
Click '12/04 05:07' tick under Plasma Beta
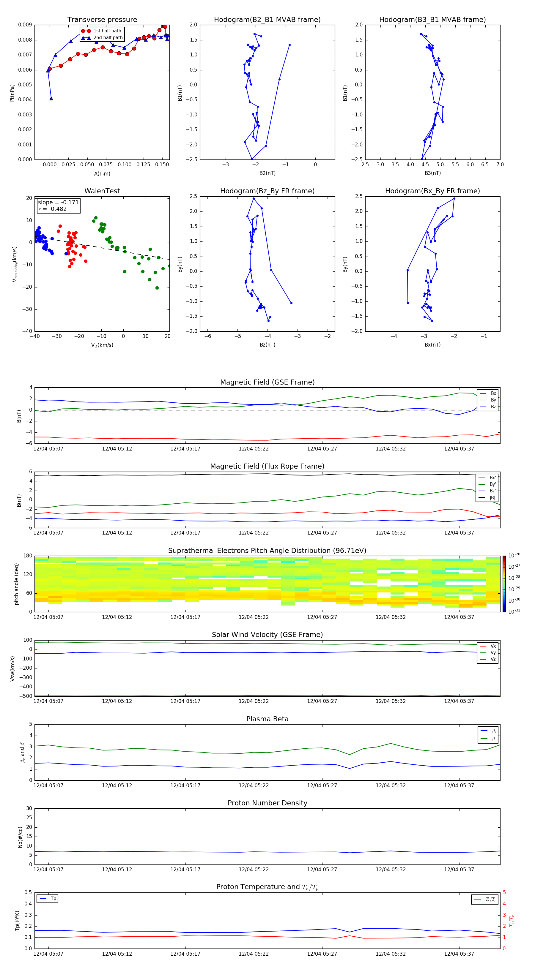(48, 785)
